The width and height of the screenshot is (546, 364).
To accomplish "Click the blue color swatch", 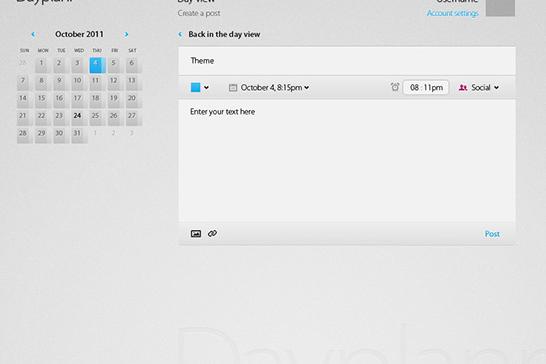I will 195,87.
